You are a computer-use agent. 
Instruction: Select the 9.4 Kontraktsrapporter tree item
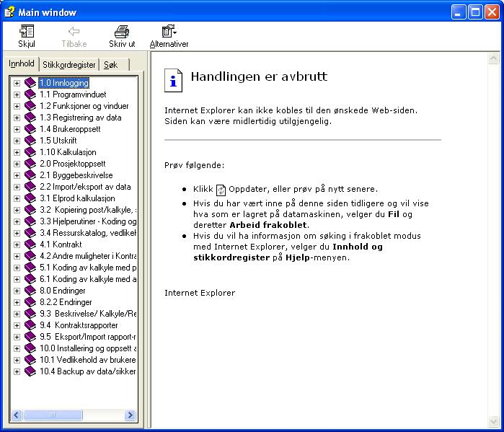click(79, 325)
